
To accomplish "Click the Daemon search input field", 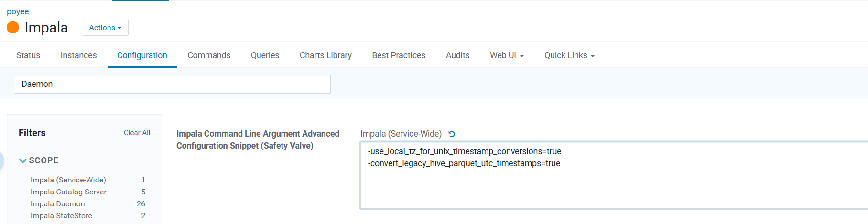I will [172, 84].
